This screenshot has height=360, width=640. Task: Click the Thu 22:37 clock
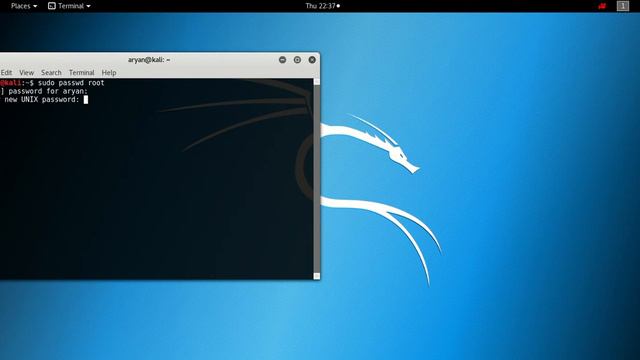(x=322, y=6)
